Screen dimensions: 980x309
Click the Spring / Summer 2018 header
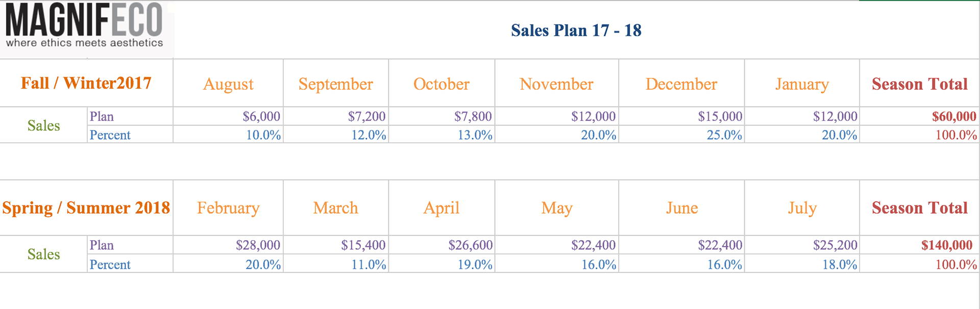click(x=86, y=208)
